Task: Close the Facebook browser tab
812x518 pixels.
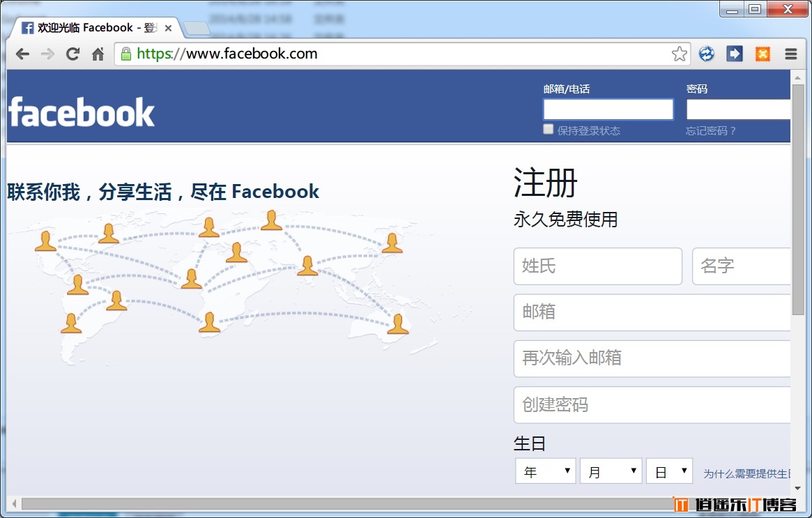Action: pos(168,28)
